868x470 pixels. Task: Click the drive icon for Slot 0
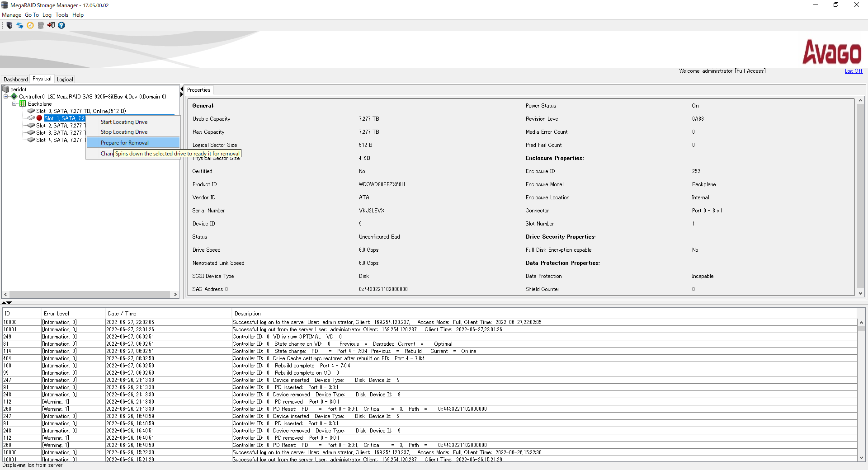[x=31, y=111]
